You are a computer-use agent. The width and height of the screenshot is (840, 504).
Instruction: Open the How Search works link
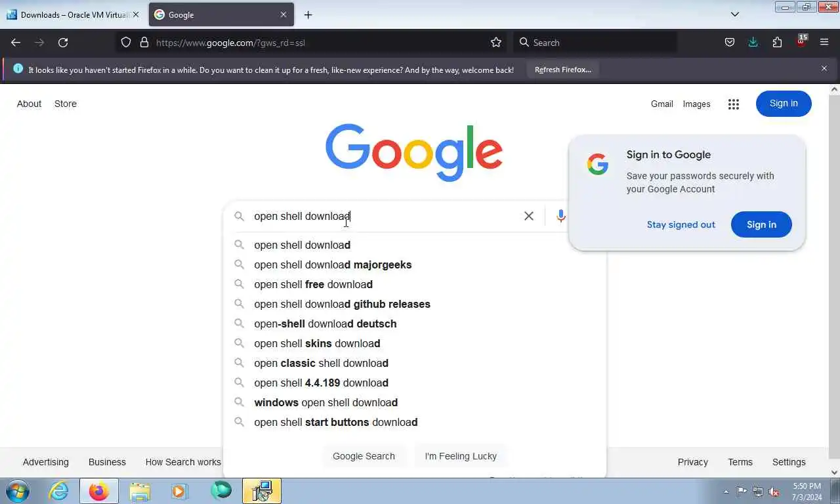pos(183,462)
